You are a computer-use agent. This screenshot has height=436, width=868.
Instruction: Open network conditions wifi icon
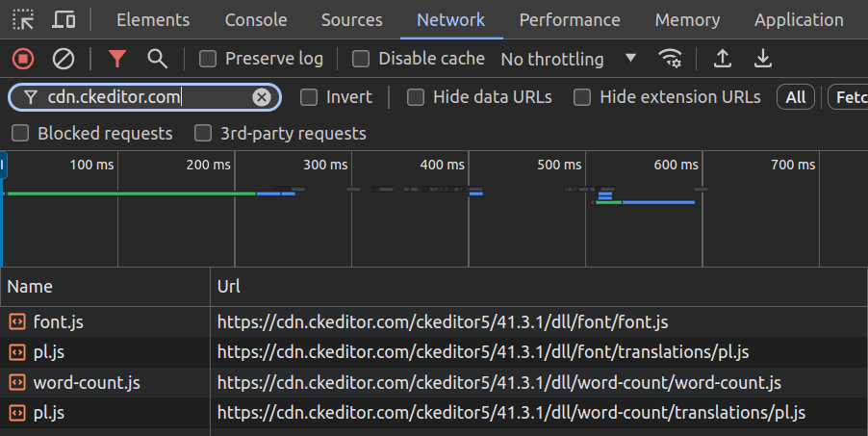(x=670, y=59)
